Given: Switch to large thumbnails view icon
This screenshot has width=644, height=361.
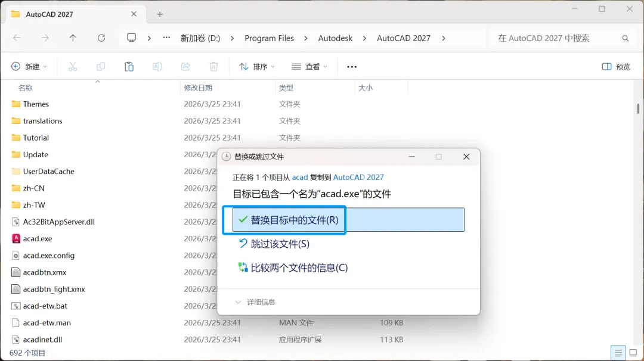Looking at the screenshot, I should [x=633, y=353].
